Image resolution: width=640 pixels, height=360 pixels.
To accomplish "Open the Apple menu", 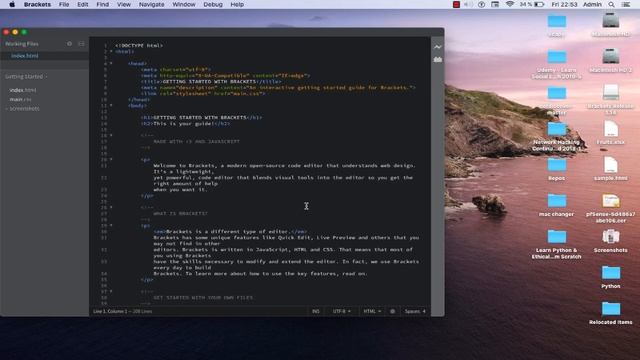I will click(12, 4).
